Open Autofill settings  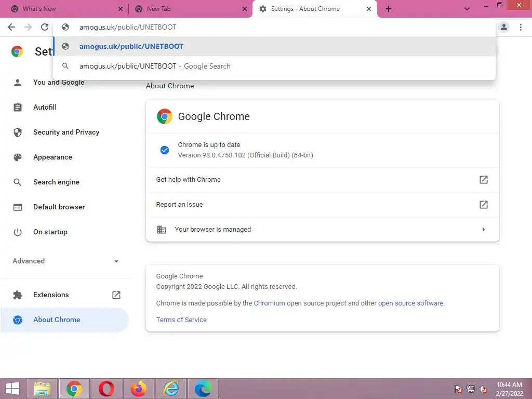click(x=45, y=107)
